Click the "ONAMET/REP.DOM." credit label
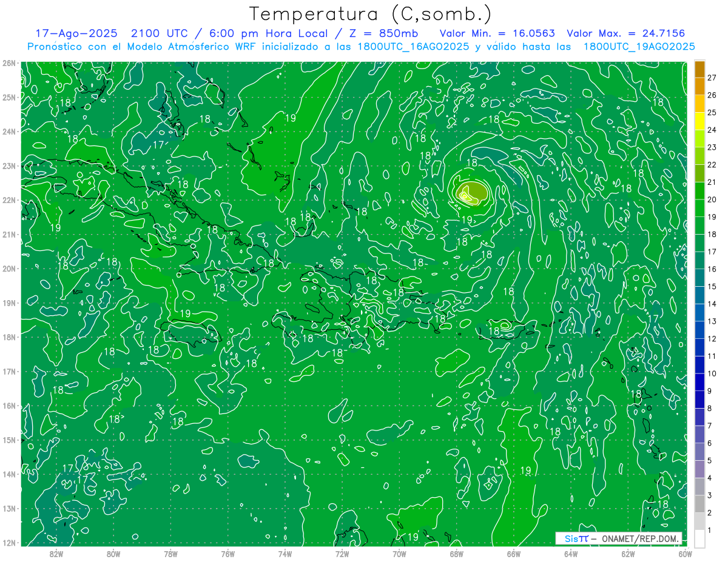This screenshot has width=728, height=562. (641, 538)
